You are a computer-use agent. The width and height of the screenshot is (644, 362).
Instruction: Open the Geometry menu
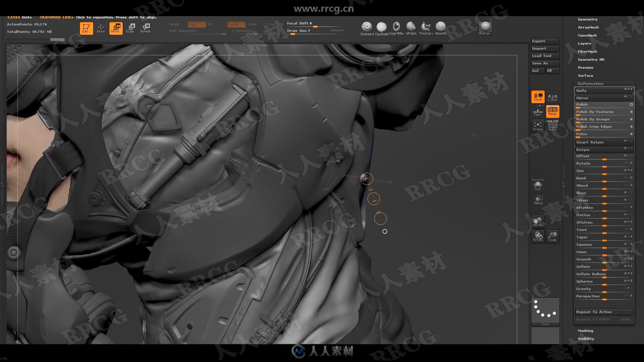coord(587,19)
